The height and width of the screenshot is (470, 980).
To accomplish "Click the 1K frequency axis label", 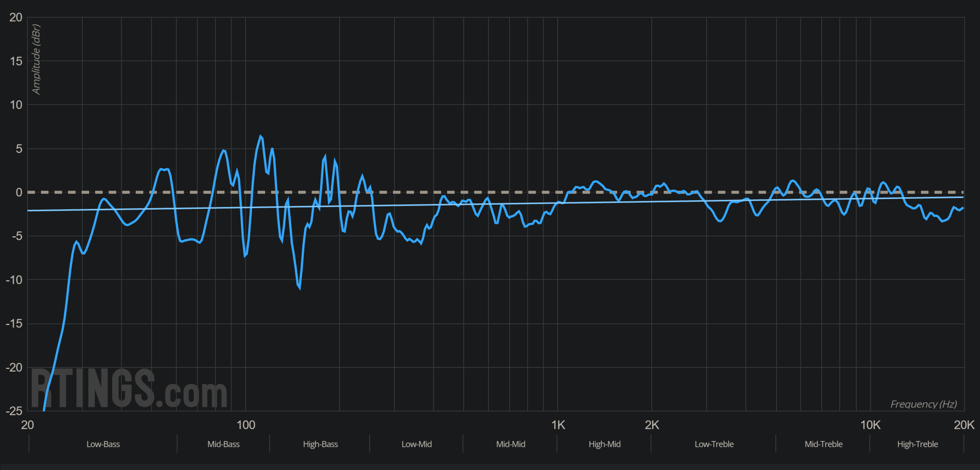I will [558, 425].
